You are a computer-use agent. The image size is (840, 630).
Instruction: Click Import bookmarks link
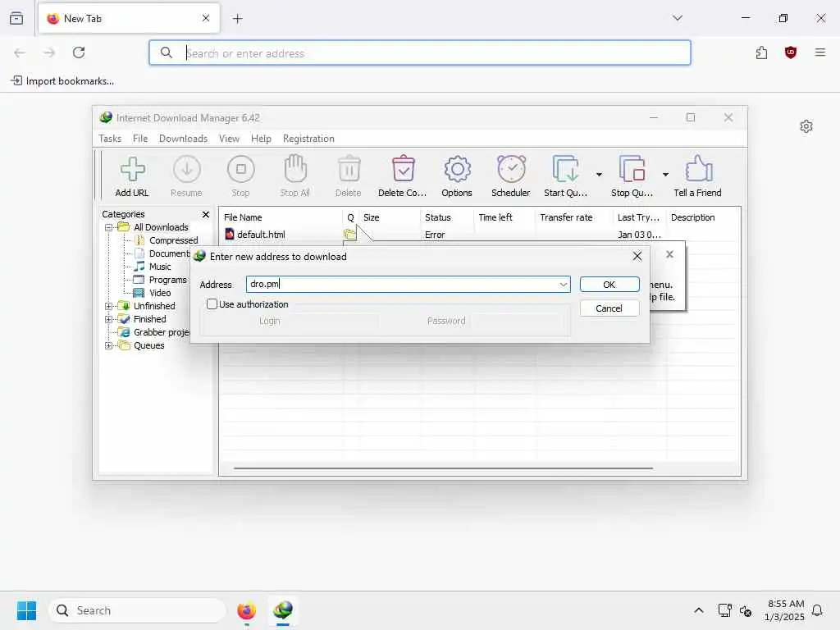point(62,81)
